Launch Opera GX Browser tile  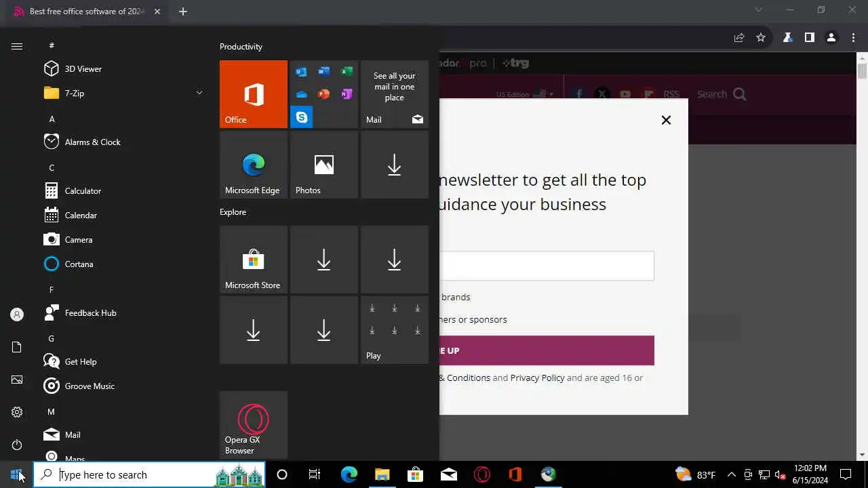254,425
